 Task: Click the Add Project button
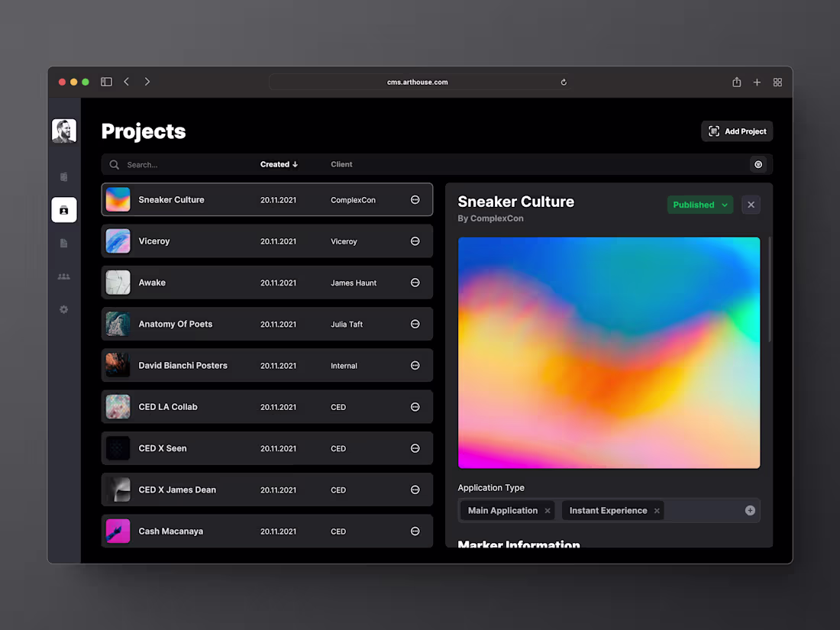[x=736, y=131]
